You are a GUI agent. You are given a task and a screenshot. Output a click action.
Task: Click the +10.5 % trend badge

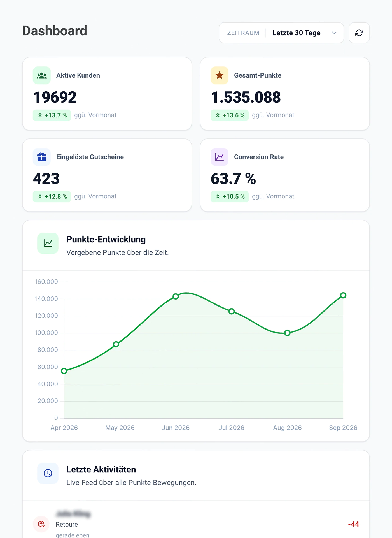[230, 196]
